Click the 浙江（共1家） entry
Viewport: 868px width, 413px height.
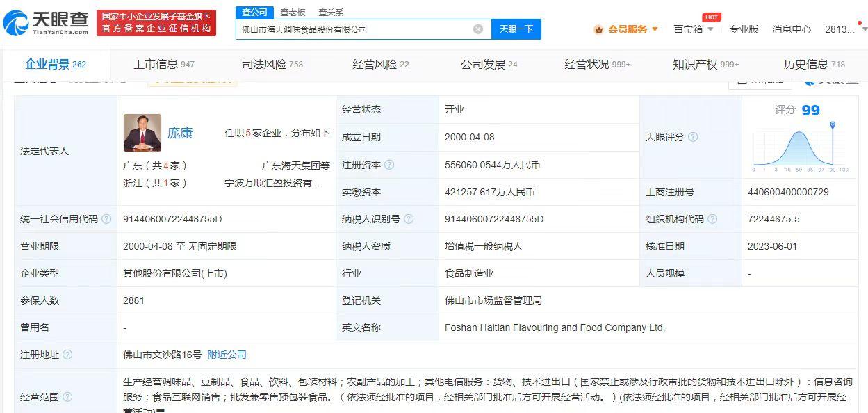155,183
